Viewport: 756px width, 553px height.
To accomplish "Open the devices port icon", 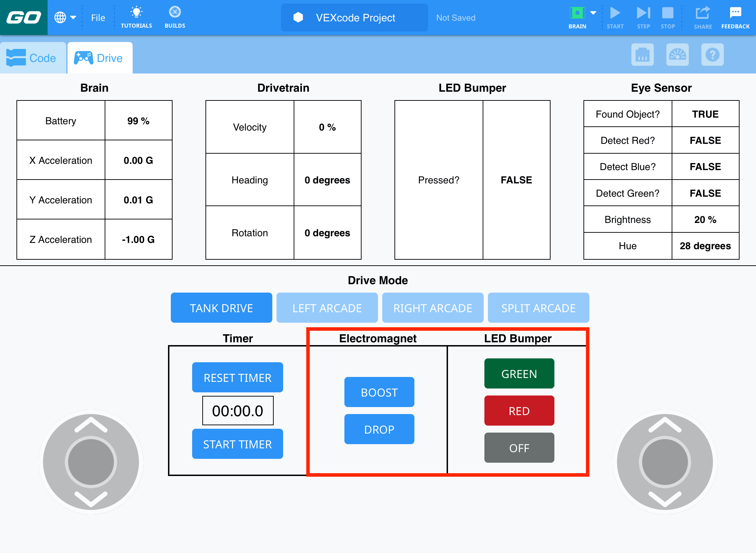I will (642, 55).
